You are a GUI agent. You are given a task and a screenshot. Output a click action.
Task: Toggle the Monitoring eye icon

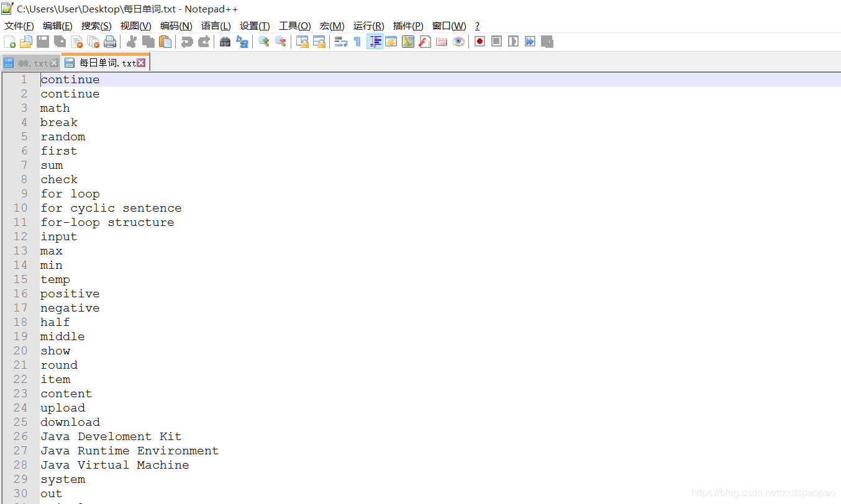point(458,42)
